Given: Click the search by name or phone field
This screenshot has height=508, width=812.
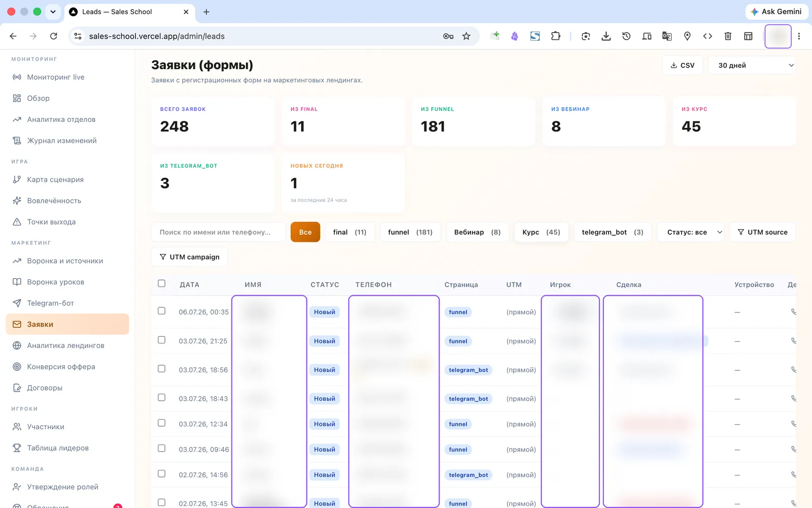Looking at the screenshot, I should [218, 232].
